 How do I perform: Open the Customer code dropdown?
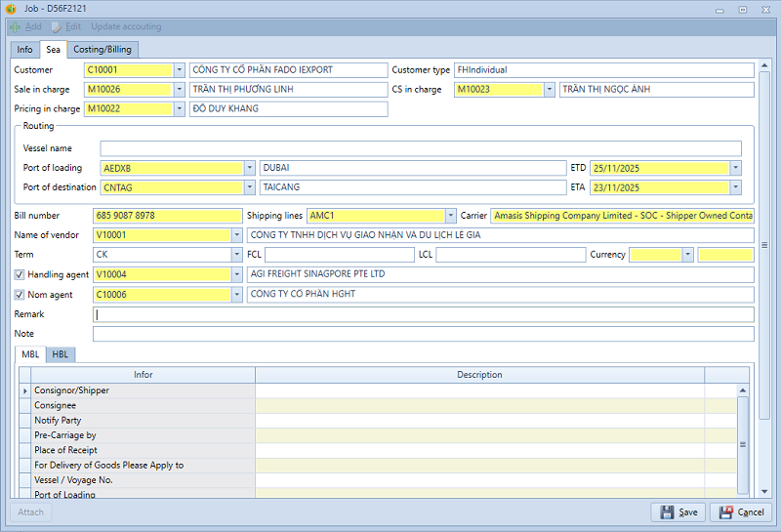coord(179,70)
